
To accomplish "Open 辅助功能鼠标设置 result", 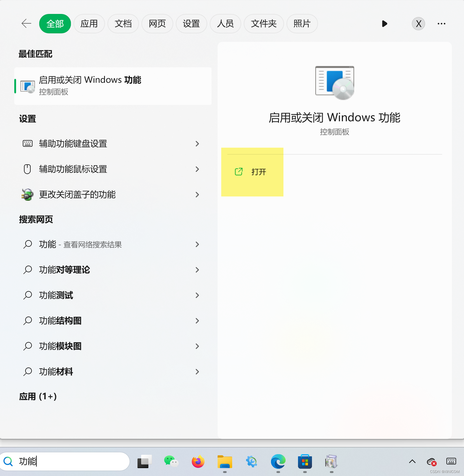I will pyautogui.click(x=113, y=169).
